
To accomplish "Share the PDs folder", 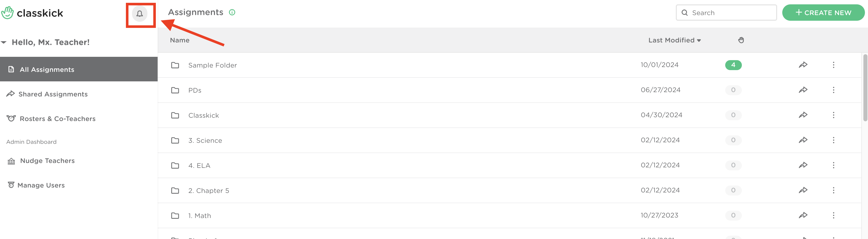I will pos(803,90).
